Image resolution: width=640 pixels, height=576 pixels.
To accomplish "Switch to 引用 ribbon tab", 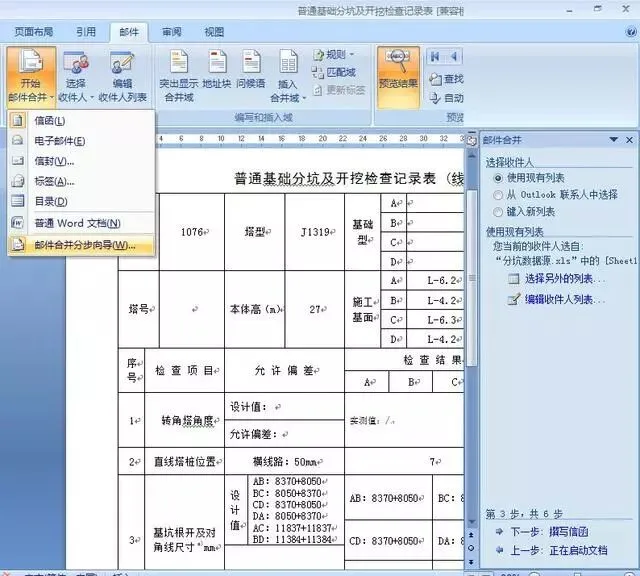I will tap(86, 32).
